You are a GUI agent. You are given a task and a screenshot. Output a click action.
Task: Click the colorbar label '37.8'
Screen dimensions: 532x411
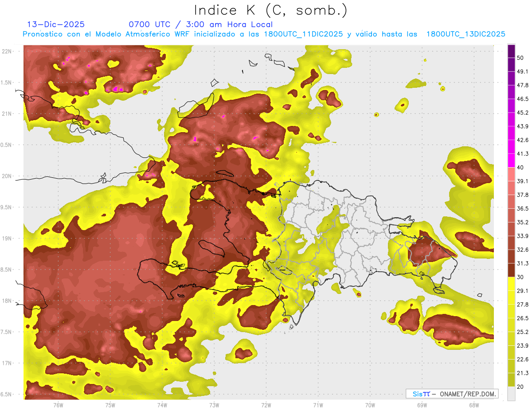coord(523,195)
